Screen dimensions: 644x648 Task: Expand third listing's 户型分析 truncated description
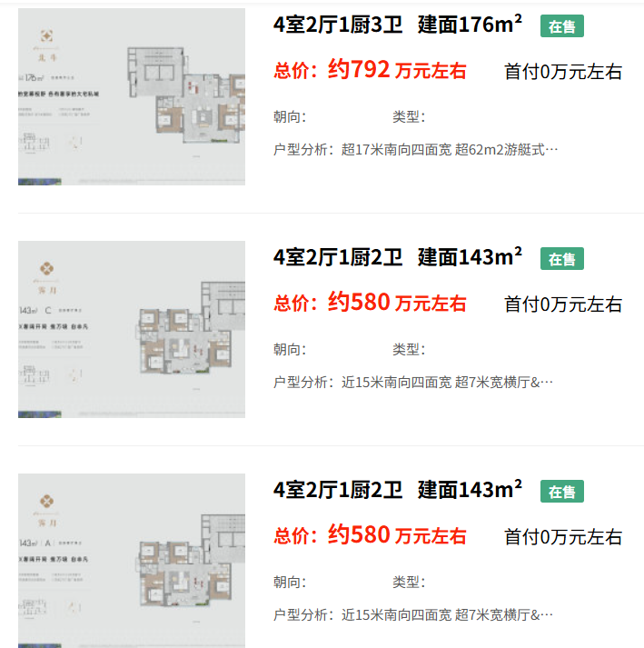(x=413, y=615)
